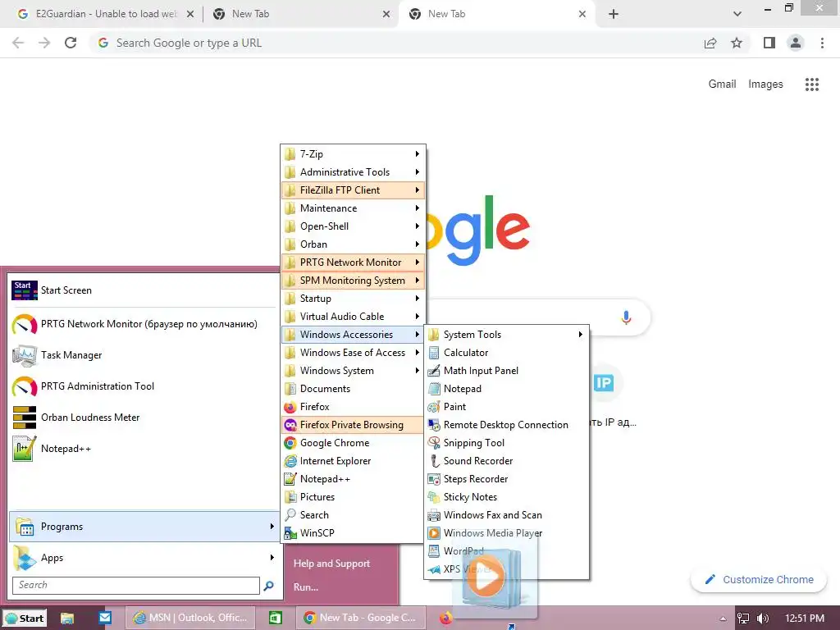The width and height of the screenshot is (840, 630).
Task: Open Notepad in accessories menu
Action: pyautogui.click(x=506, y=388)
